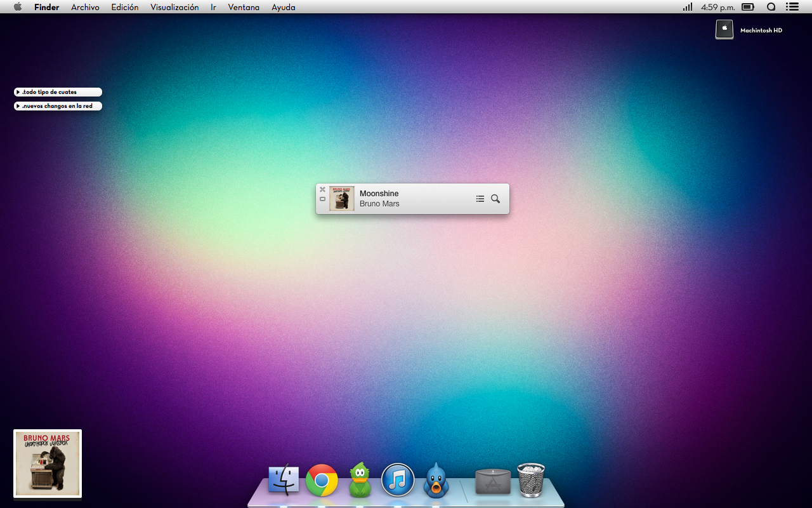Open the Ayuda menu
The width and height of the screenshot is (812, 508).
(284, 7)
